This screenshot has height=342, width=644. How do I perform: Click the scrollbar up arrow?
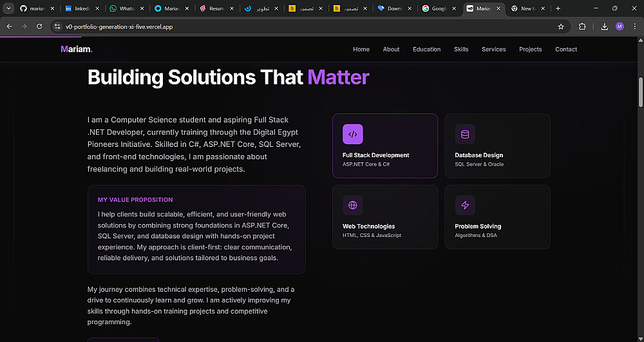(x=640, y=40)
